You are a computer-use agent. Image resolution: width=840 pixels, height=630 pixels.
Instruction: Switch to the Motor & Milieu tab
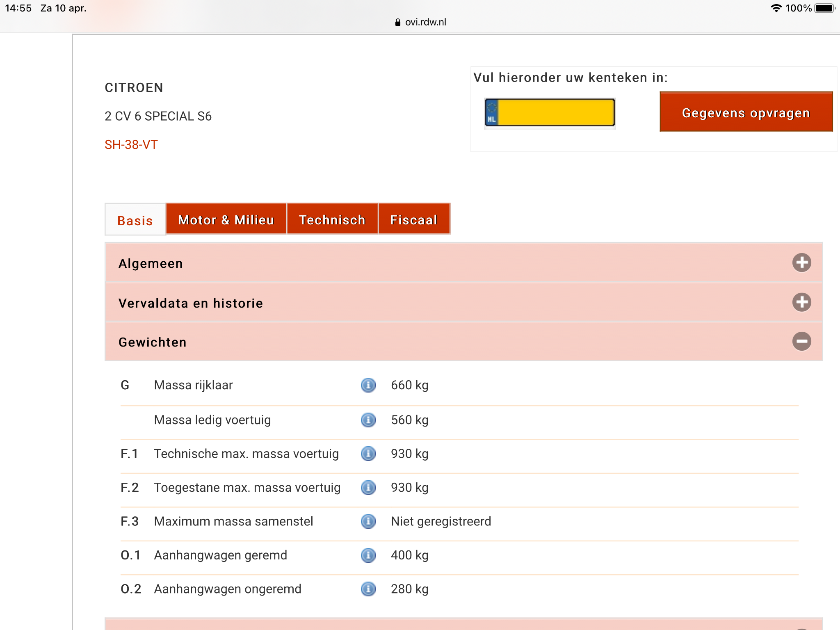point(226,219)
